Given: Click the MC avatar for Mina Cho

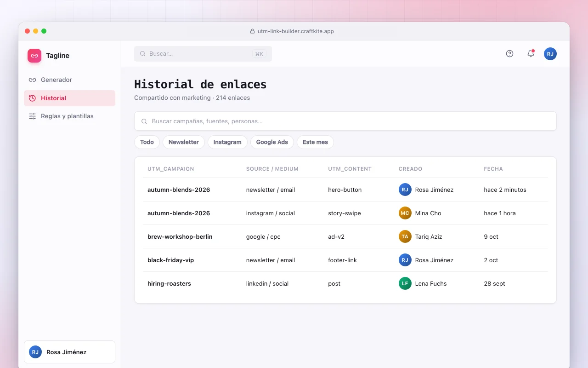Looking at the screenshot, I should 405,213.
